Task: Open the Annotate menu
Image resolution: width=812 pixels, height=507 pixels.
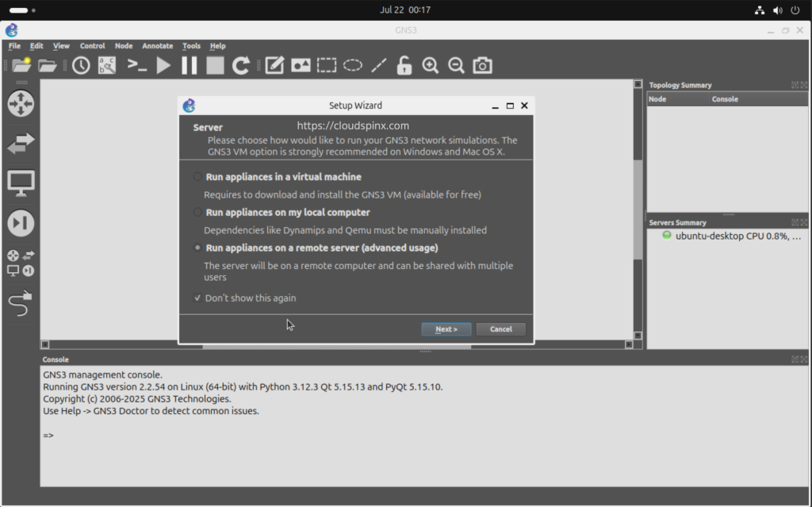Action: (x=157, y=46)
